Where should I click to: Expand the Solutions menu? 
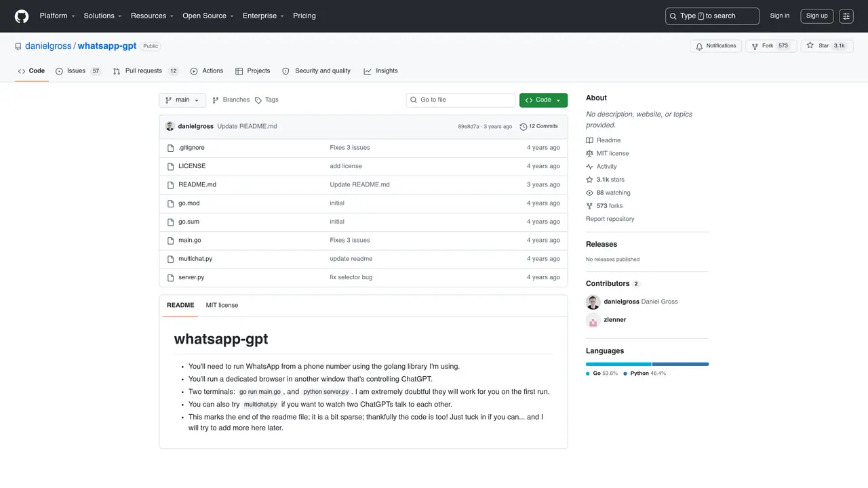tap(102, 16)
